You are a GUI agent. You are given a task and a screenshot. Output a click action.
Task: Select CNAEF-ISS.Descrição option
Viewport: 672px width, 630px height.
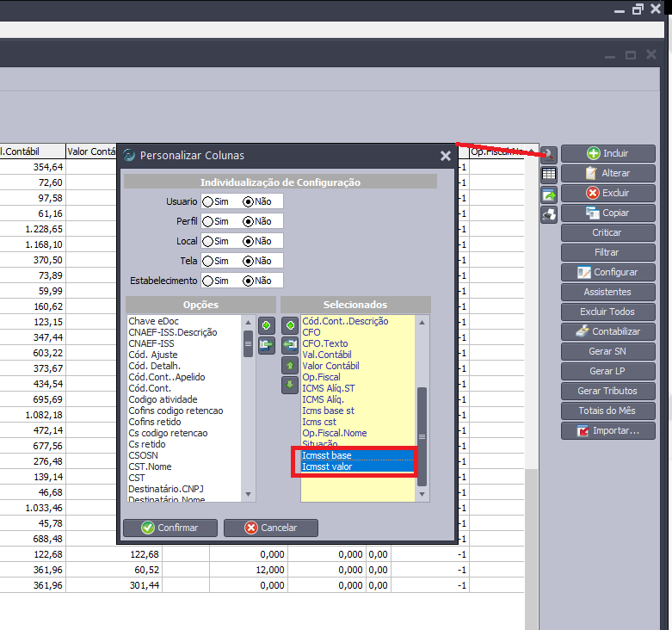click(x=173, y=332)
